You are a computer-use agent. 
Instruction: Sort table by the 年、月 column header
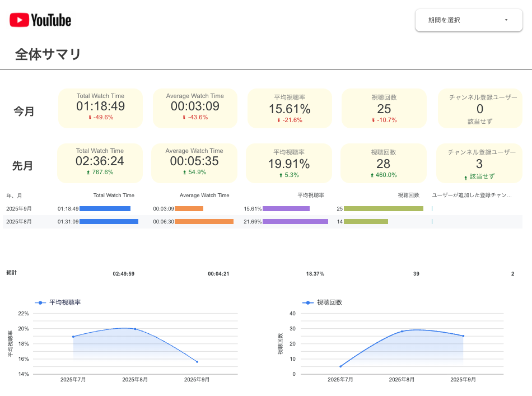[x=15, y=196]
